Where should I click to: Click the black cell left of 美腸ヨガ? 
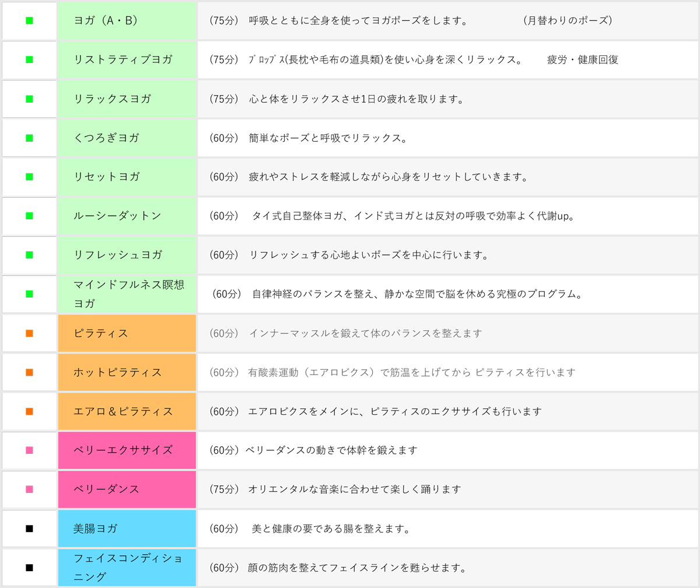click(x=29, y=528)
